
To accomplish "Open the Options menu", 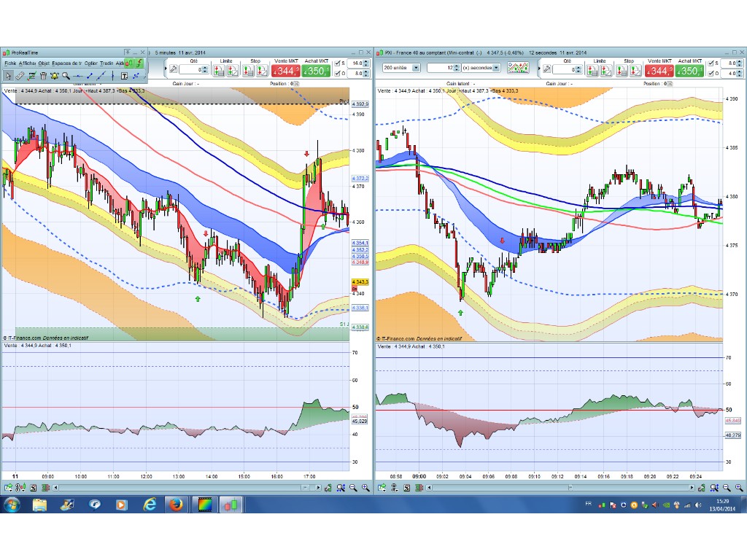I will [91, 63].
